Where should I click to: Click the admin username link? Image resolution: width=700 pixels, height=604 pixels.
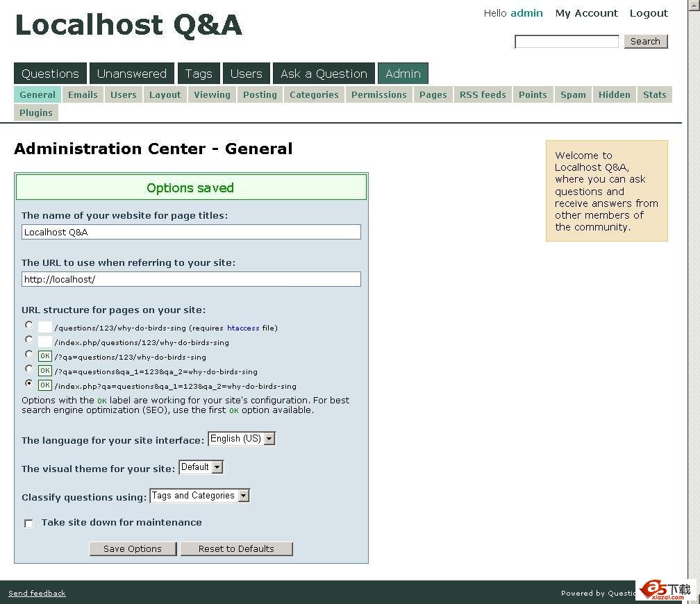pyautogui.click(x=527, y=13)
